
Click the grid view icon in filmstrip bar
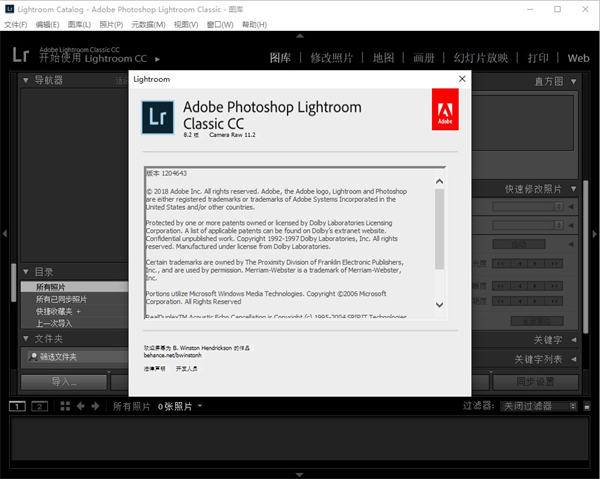point(65,406)
